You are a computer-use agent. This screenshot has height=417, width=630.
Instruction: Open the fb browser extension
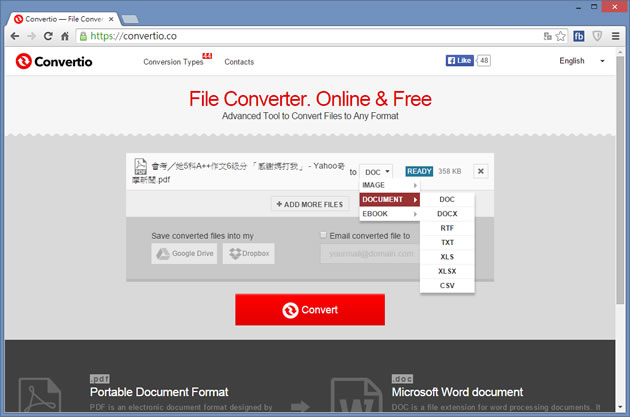(579, 36)
